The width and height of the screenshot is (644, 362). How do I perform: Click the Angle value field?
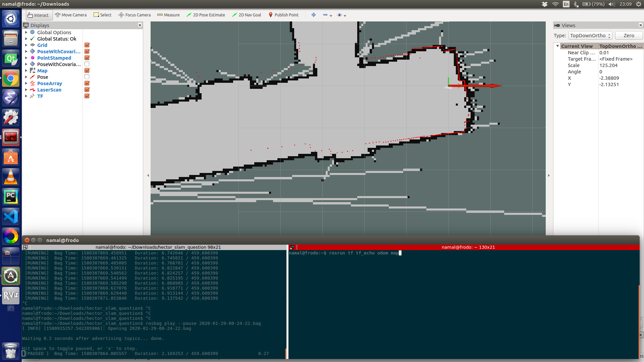(x=621, y=72)
